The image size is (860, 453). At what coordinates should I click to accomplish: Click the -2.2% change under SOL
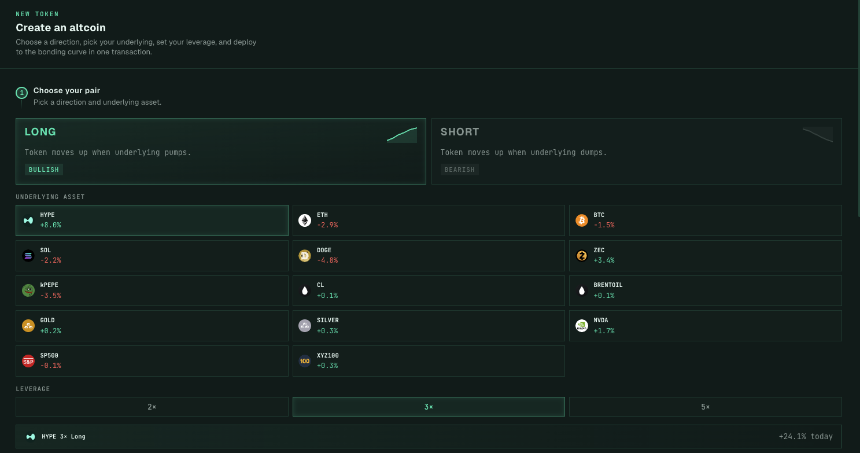(50, 261)
